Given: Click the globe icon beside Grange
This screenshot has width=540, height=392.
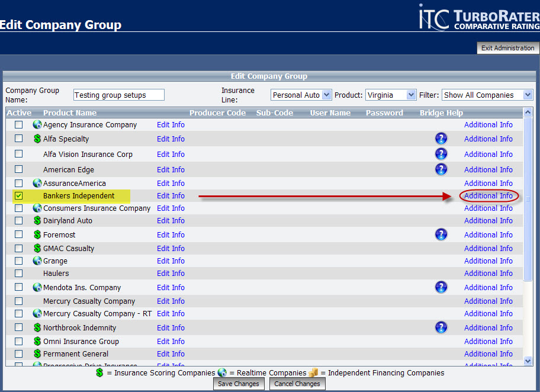Looking at the screenshot, I should coord(37,261).
